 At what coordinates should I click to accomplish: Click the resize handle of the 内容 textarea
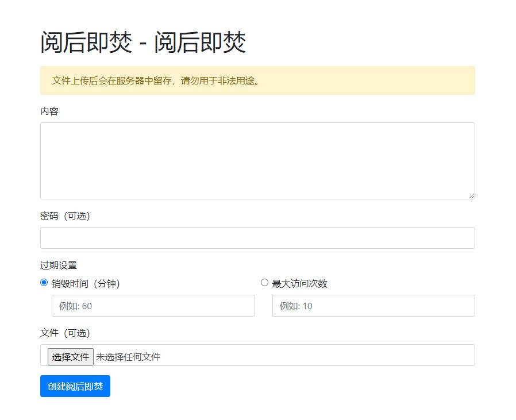(471, 195)
